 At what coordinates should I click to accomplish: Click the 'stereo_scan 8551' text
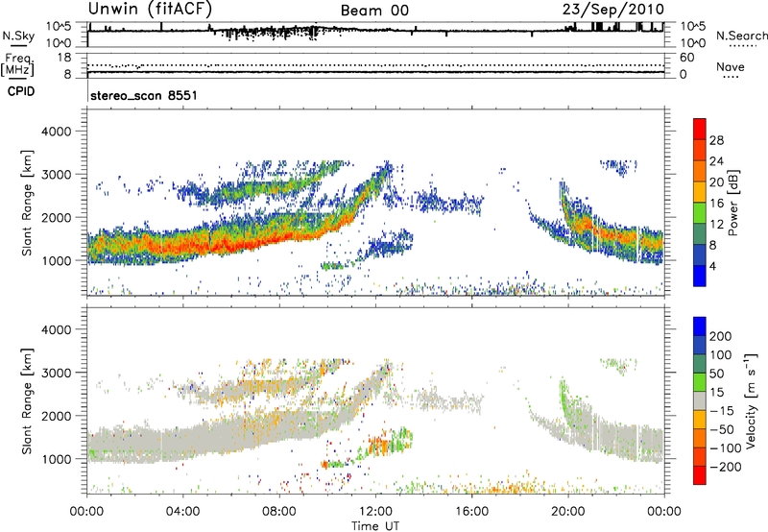(x=144, y=95)
